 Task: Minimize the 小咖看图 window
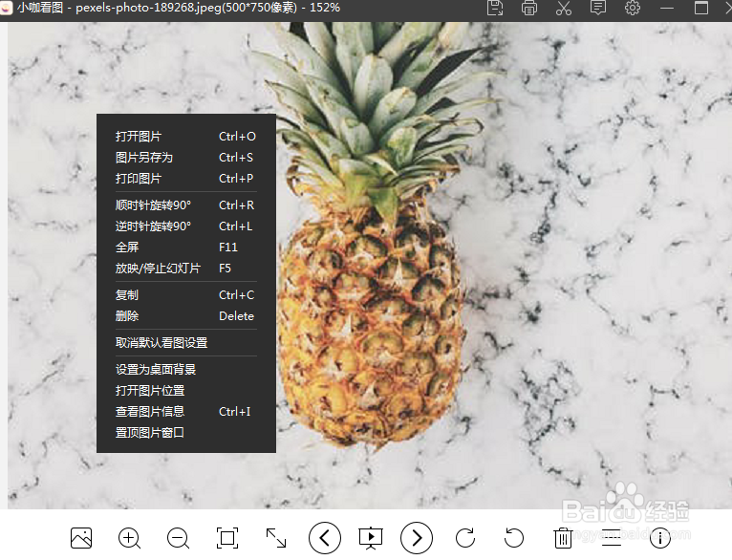[667, 8]
